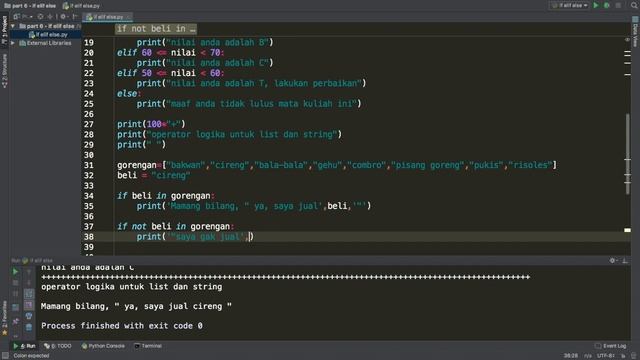The height and width of the screenshot is (360, 640).
Task: Open Run panel settings gear
Action: 613,260
